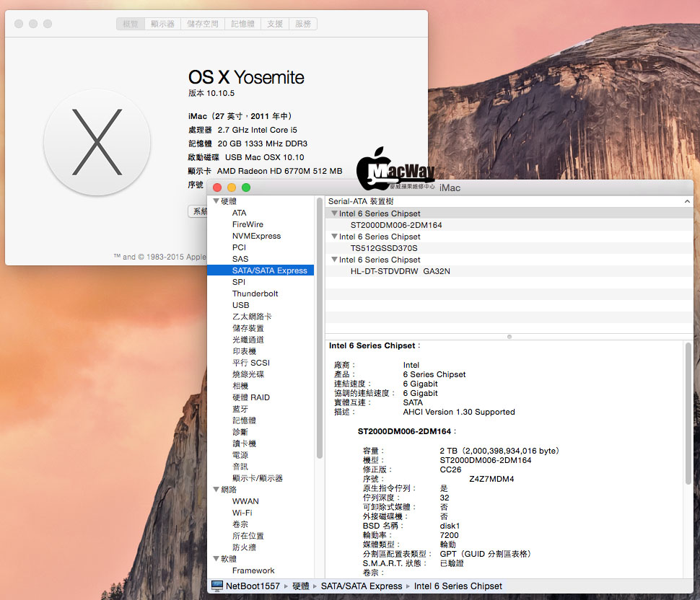Collapse the 硬體 section in the sidebar
Viewport: 700px width, 600px height.
coord(216,201)
